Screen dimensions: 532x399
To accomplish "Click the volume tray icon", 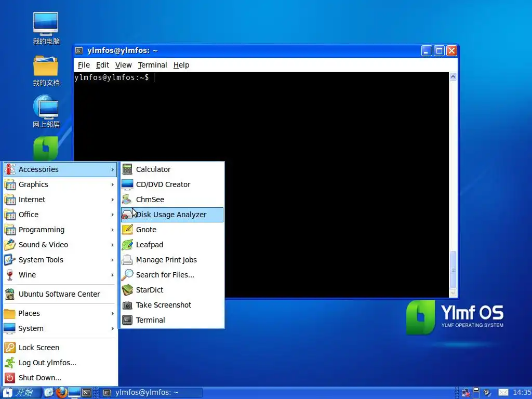I will pos(487,393).
